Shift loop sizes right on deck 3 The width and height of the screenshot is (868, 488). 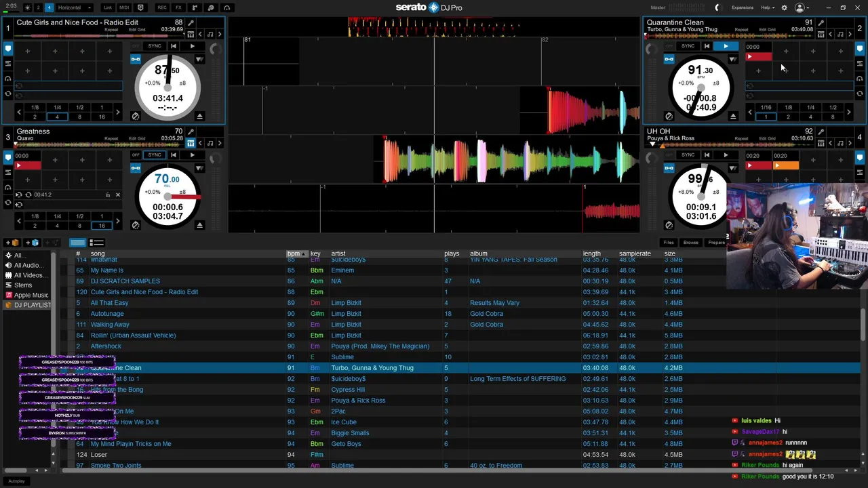(117, 221)
